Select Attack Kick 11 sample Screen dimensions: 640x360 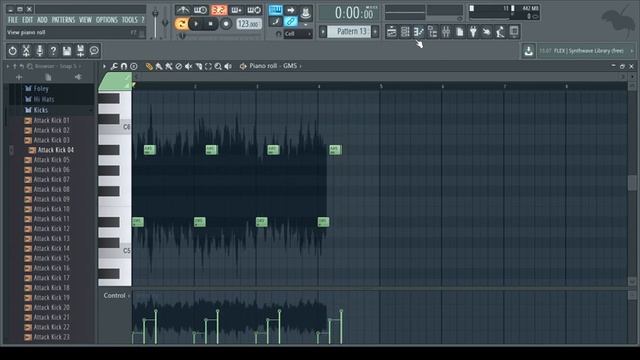(51, 219)
